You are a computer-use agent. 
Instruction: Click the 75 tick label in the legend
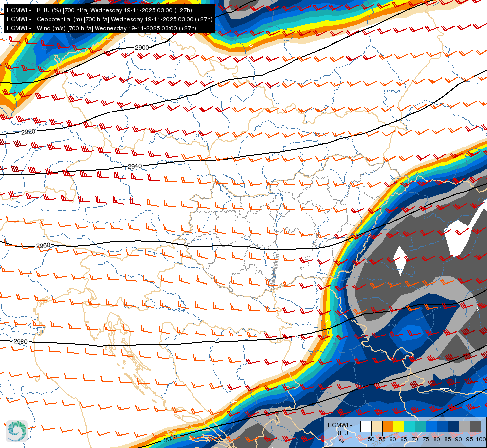[426, 439]
